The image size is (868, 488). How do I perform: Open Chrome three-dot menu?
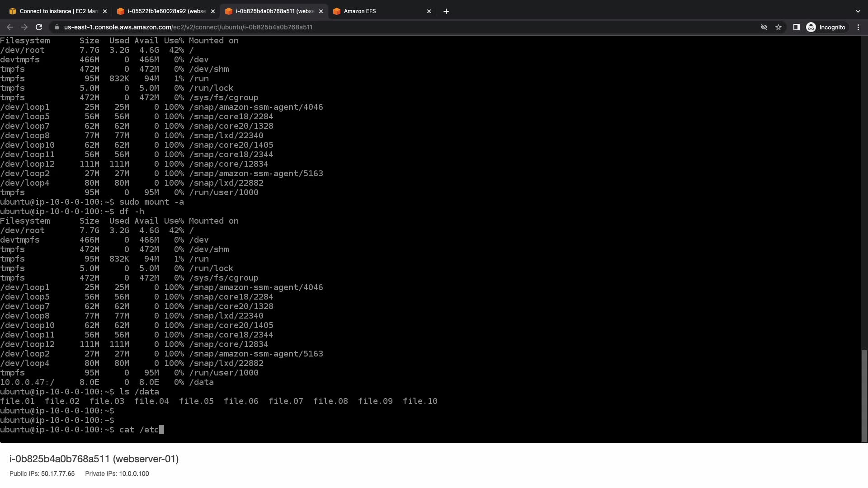[858, 27]
